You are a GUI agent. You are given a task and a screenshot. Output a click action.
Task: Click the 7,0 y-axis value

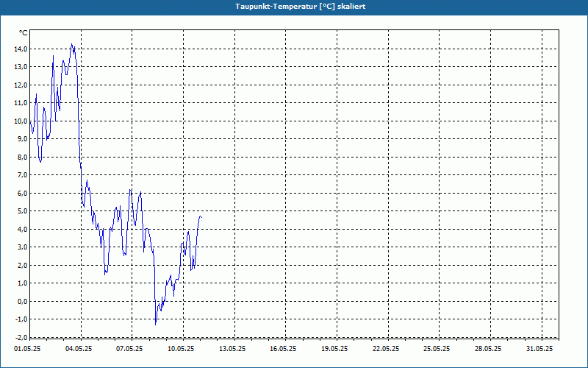coord(22,175)
